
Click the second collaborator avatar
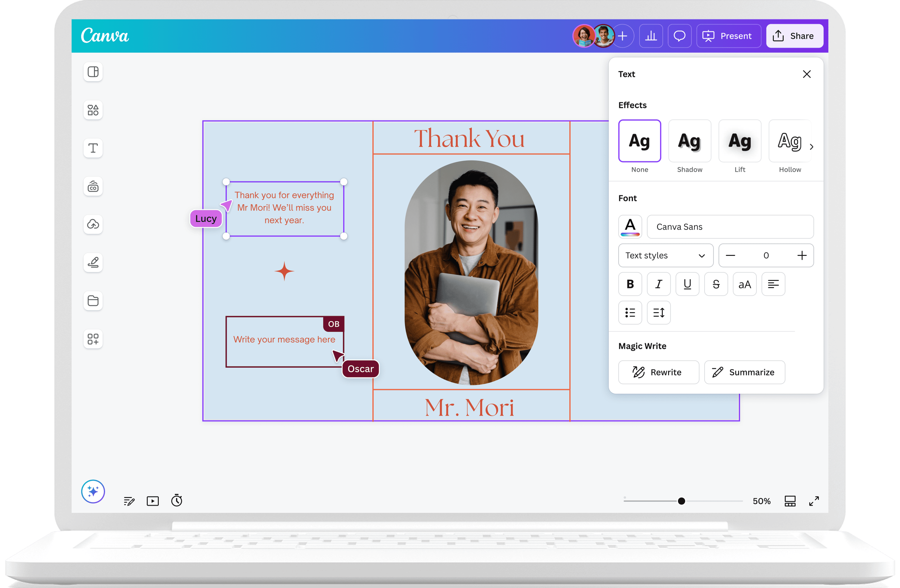603,36
